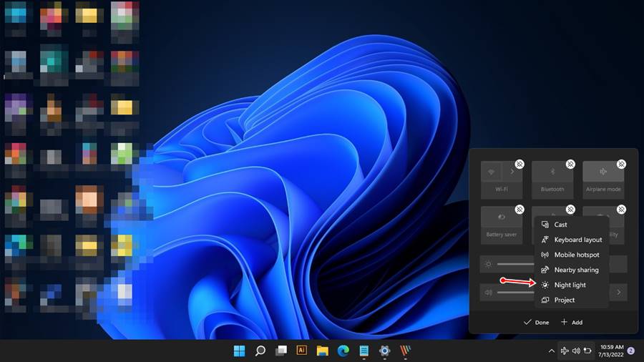Open the notification count badge

[631, 351]
